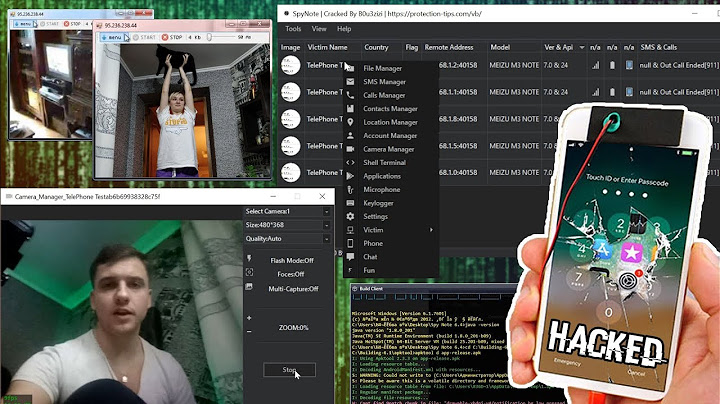Click the Country column header

tap(376, 47)
